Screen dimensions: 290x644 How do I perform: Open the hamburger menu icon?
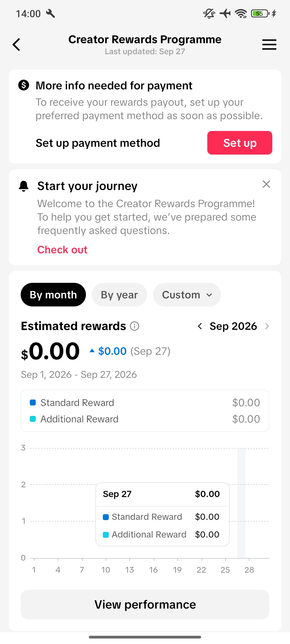269,45
